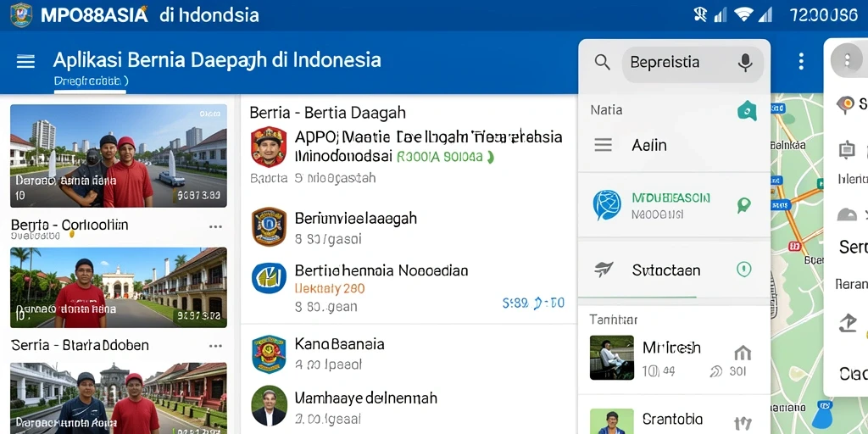This screenshot has height=434, width=868.
Task: Open the photo card under Serria - Btarta Ddoben
Action: pyautogui.click(x=119, y=398)
